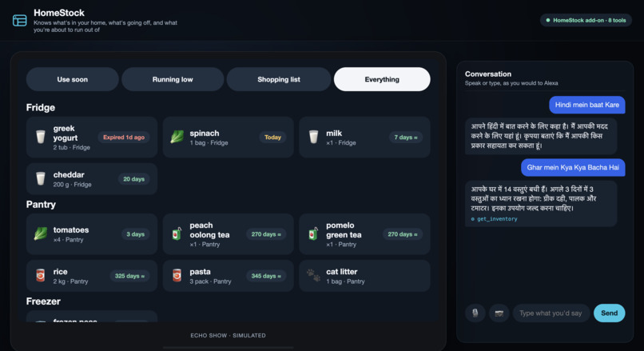Click the Hindi mein baat Kare message

tap(587, 105)
